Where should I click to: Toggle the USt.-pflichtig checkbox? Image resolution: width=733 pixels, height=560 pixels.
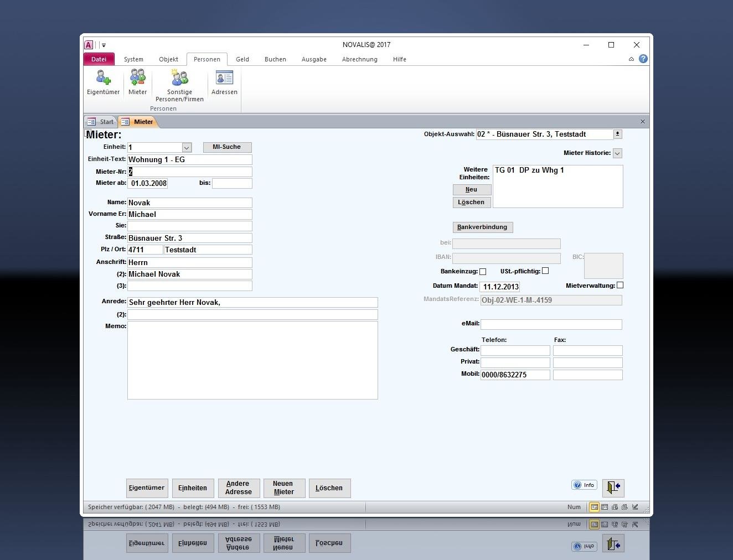(545, 271)
